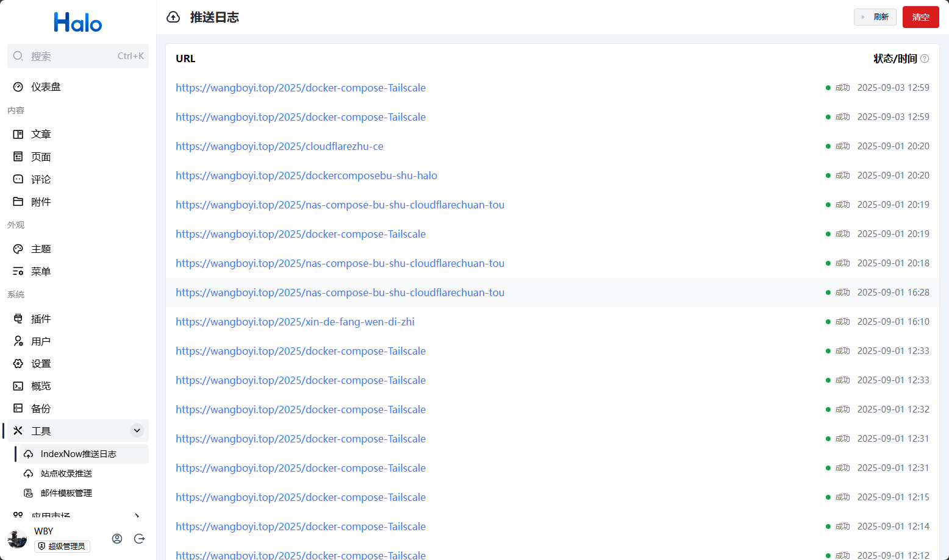Select 站点收录推送 under tools
Screen dimensions: 949x560
pos(66,473)
